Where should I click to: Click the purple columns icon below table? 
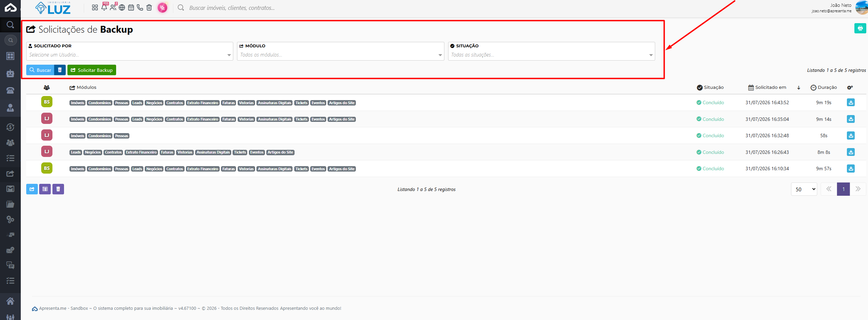click(x=45, y=189)
